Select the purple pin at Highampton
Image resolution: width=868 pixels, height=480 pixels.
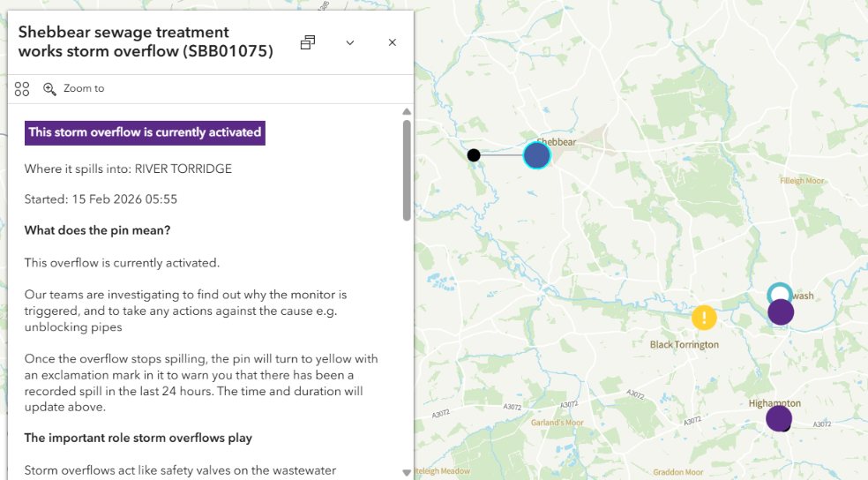click(778, 418)
